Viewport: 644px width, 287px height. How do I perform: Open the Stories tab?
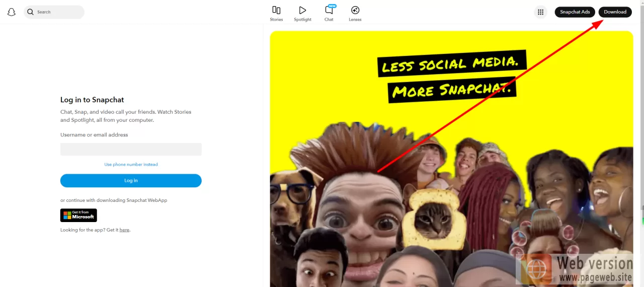(x=276, y=14)
